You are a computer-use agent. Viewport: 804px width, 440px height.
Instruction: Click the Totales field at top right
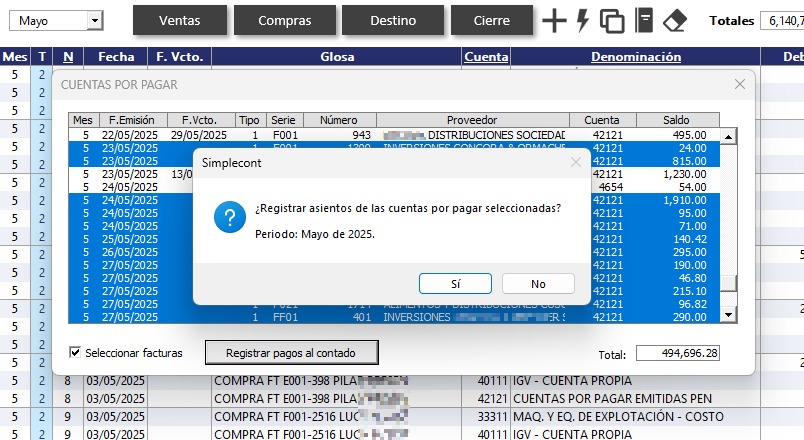pos(782,21)
